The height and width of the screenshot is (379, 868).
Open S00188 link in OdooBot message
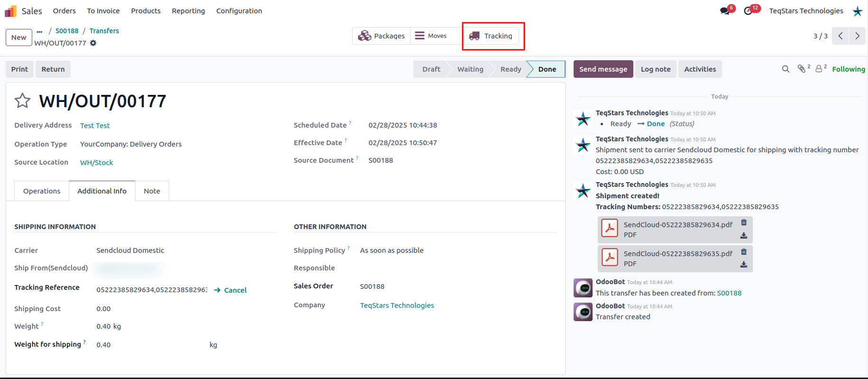point(729,293)
